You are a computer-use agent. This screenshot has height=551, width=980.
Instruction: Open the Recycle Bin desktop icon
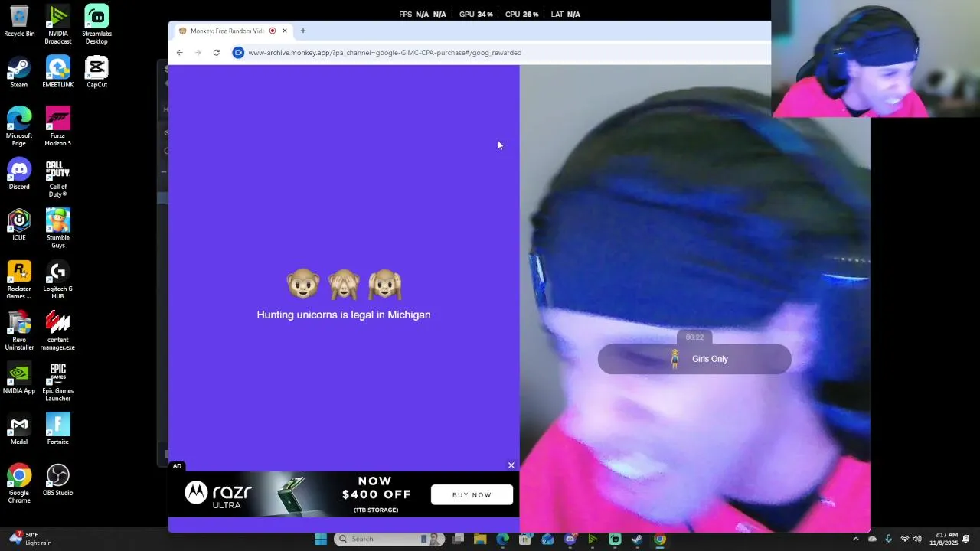click(19, 21)
